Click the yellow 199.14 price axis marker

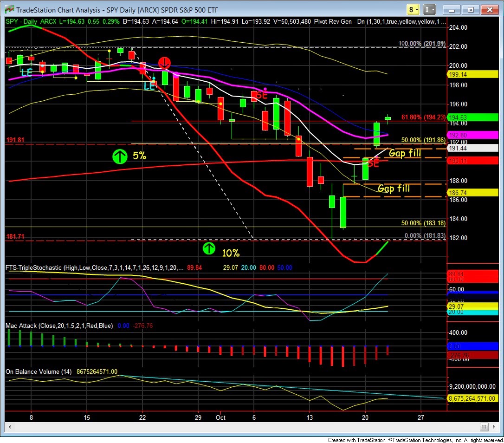pyautogui.click(x=473, y=74)
